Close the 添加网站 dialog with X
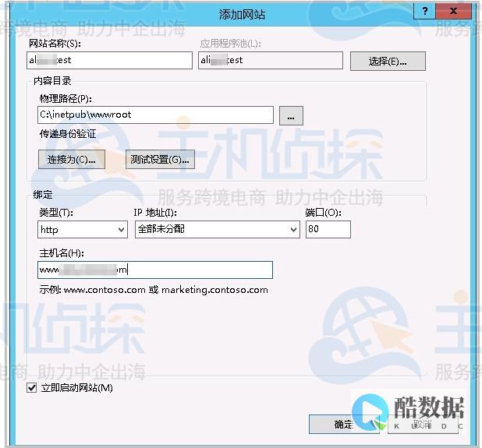 coord(453,11)
